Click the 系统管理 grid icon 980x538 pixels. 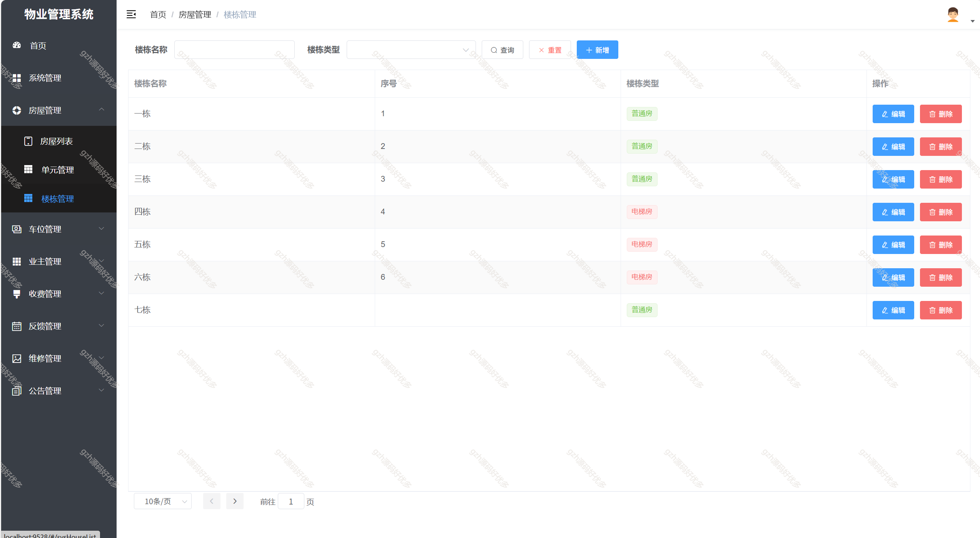pyautogui.click(x=17, y=78)
